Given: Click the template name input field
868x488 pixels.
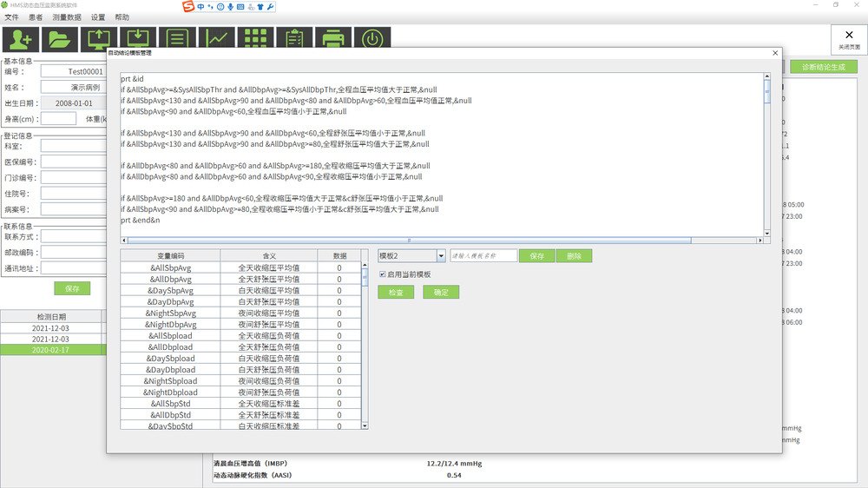Looking at the screenshot, I should point(482,256).
